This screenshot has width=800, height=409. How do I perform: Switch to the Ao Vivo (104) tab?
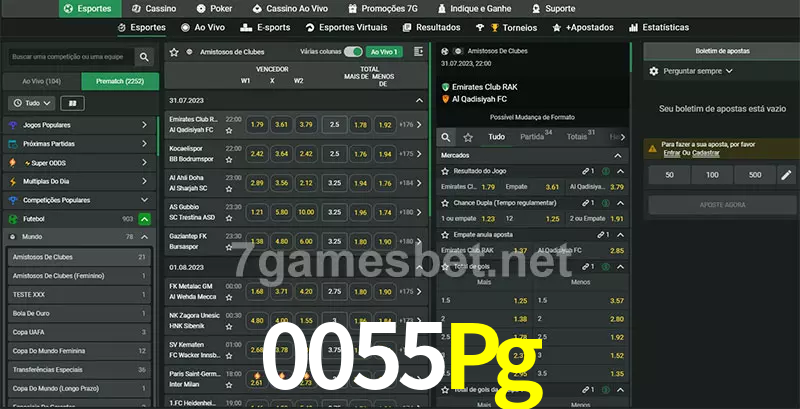pyautogui.click(x=42, y=80)
